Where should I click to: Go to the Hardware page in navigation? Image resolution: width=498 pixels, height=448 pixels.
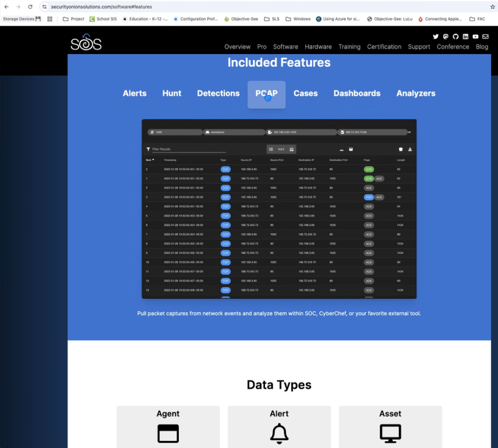pyautogui.click(x=318, y=47)
